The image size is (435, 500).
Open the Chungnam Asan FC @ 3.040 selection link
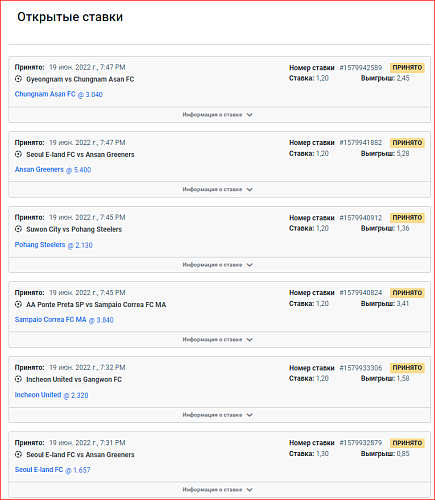pos(59,94)
